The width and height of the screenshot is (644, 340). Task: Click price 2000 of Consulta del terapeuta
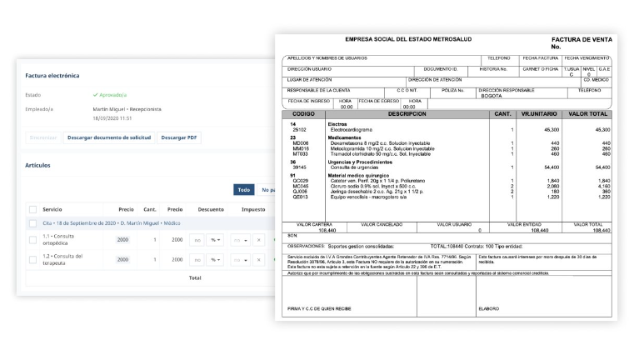(x=122, y=259)
